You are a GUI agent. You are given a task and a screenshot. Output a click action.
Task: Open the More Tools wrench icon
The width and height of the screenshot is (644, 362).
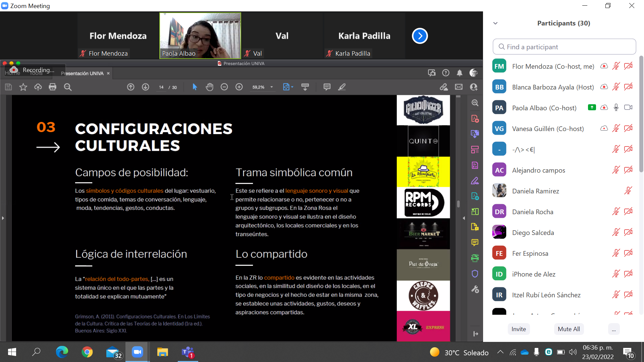click(475, 289)
